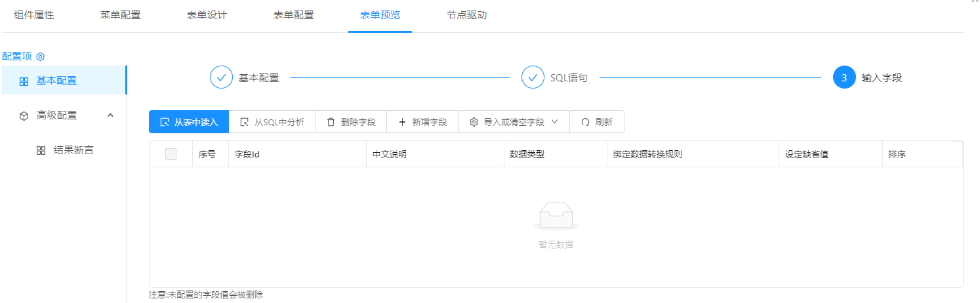Switch to the 节点驱动 tab
The image size is (980, 303).
tap(466, 15)
